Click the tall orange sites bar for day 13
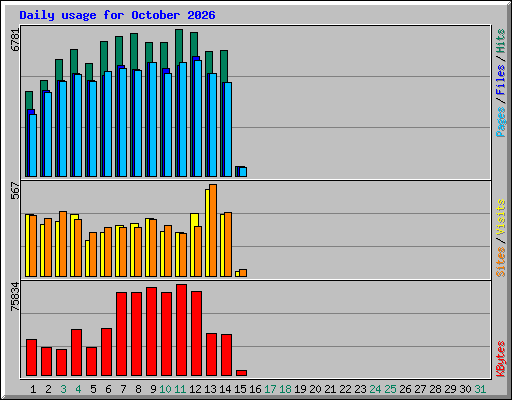 (213, 230)
